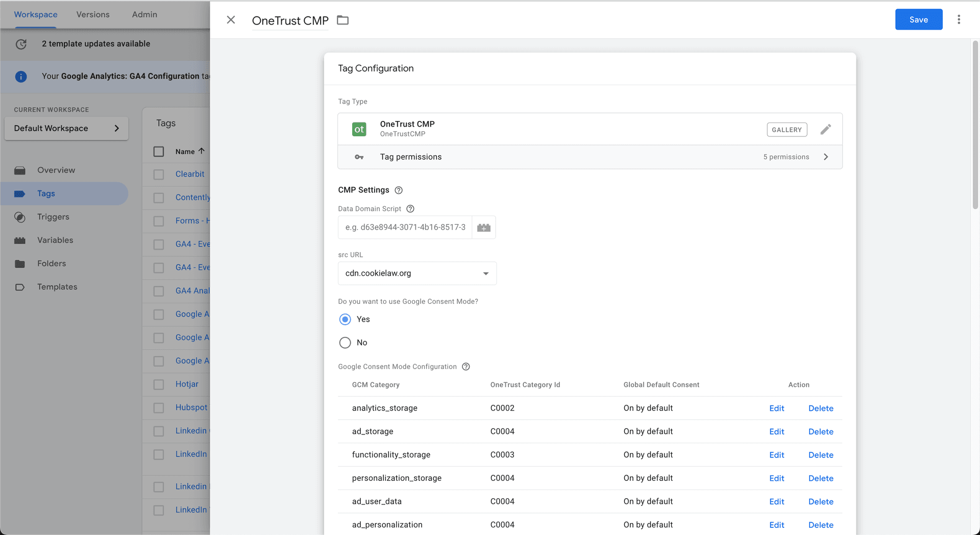
Task: Open Triggers in the sidebar
Action: [x=53, y=217]
